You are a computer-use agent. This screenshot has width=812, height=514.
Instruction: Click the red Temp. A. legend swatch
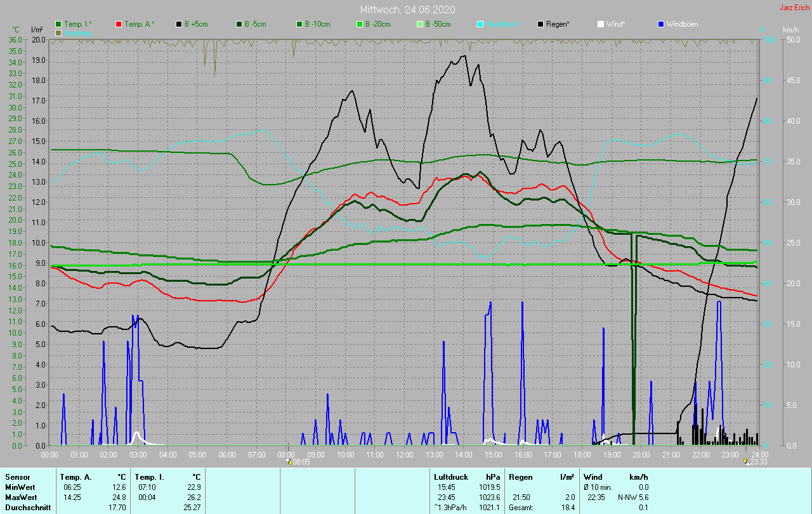pyautogui.click(x=119, y=24)
